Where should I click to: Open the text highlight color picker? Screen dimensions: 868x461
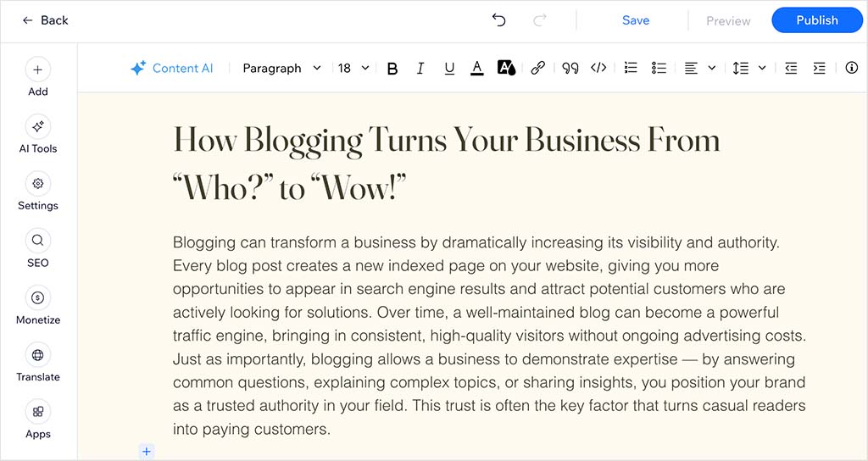coord(506,68)
